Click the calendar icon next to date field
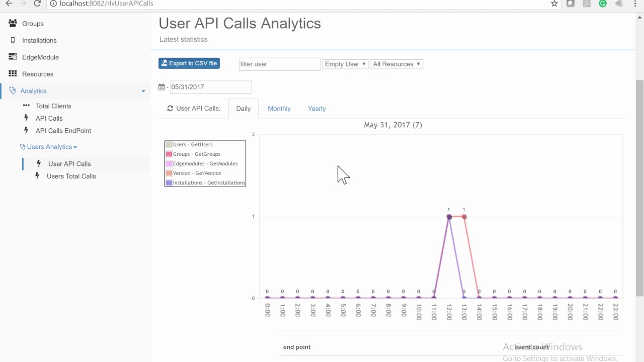The image size is (644, 362). pos(162,87)
